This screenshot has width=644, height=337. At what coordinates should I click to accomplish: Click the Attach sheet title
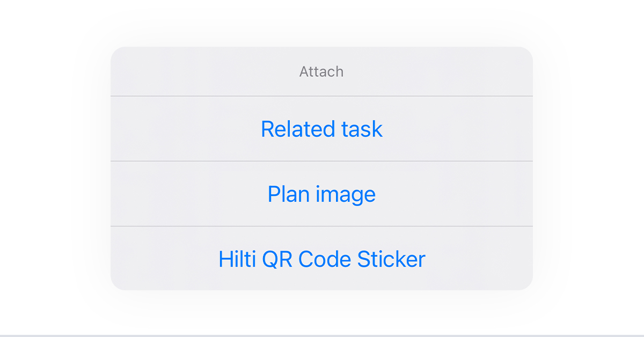(x=321, y=71)
